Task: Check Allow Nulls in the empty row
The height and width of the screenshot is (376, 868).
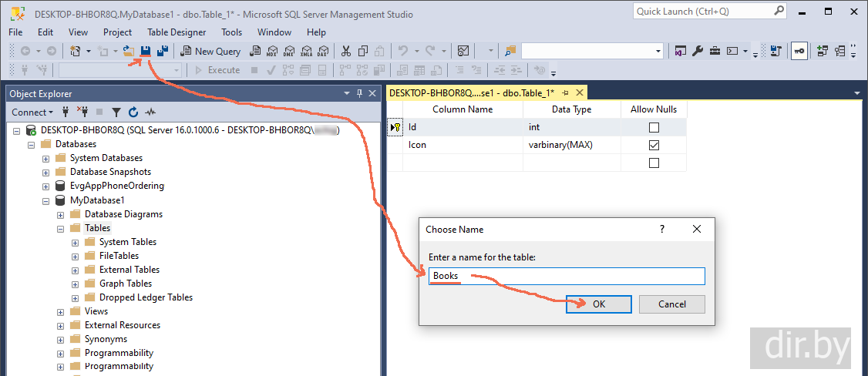Action: (654, 163)
